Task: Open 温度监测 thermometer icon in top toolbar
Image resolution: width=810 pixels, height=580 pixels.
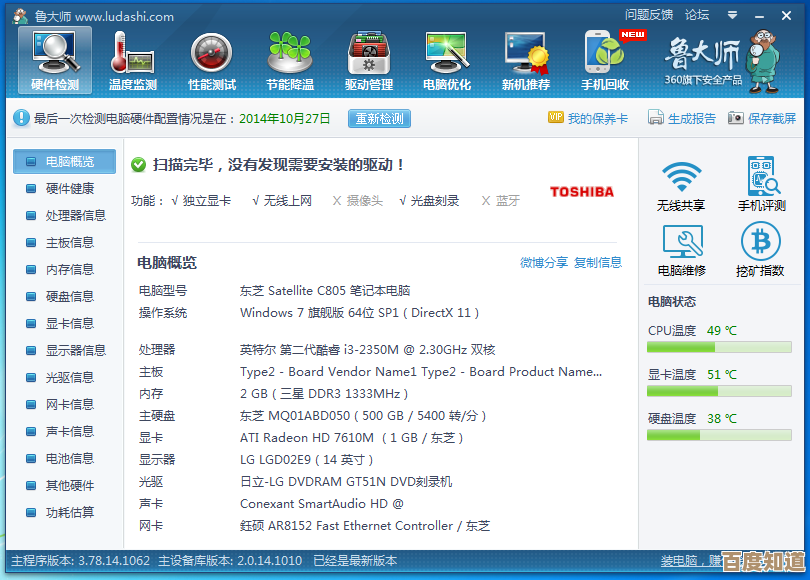Action: tap(132, 52)
